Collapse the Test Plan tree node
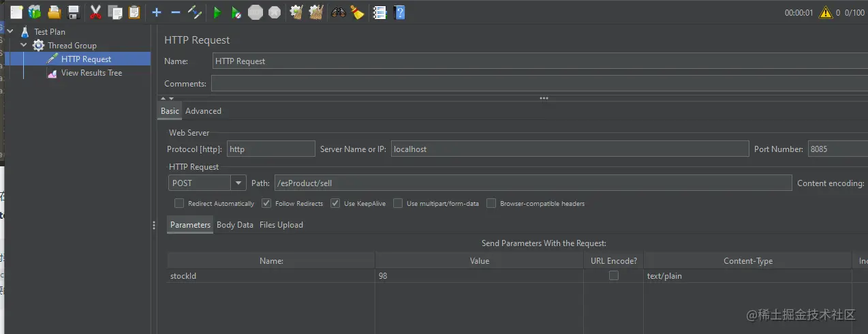The width and height of the screenshot is (868, 334). click(10, 31)
